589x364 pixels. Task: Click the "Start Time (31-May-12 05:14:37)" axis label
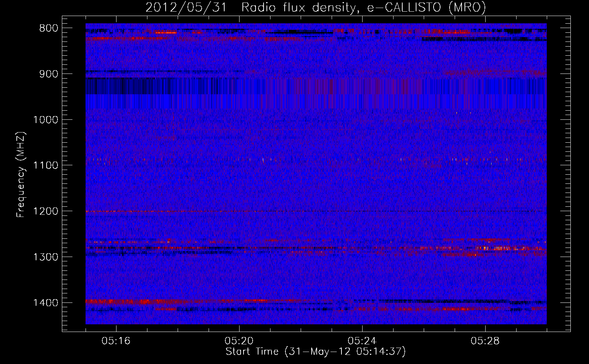coord(316,352)
